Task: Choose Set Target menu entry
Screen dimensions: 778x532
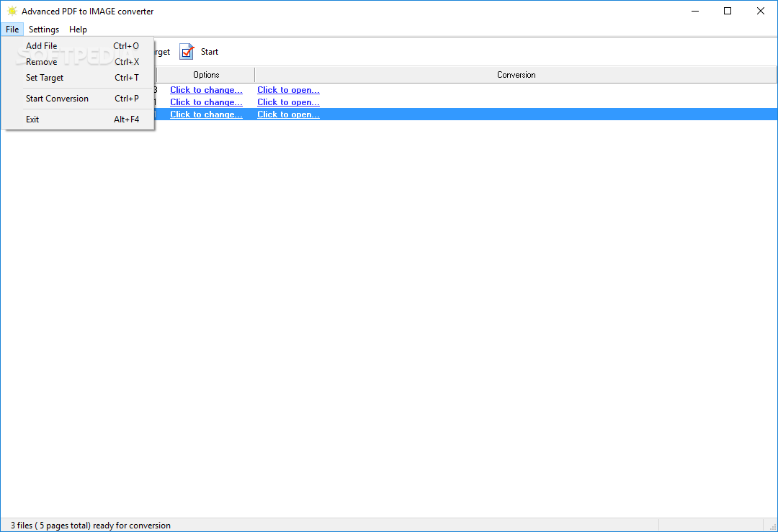Action: click(78, 77)
